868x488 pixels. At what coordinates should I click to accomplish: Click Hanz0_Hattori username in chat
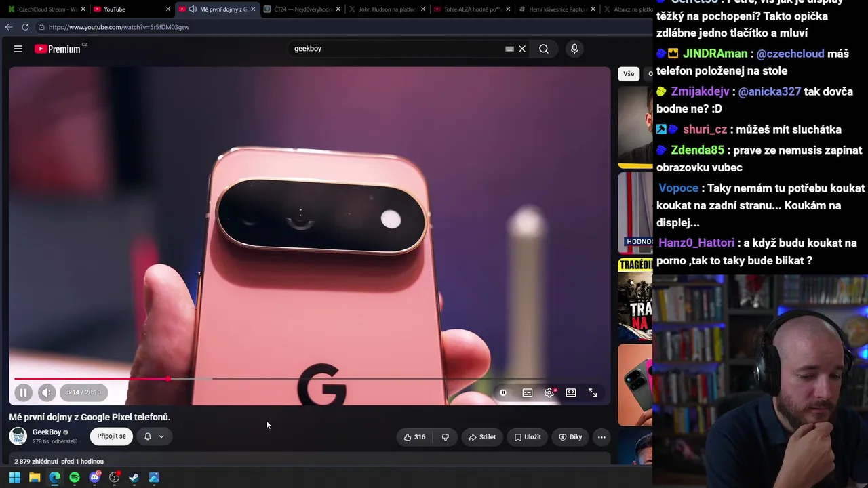pos(696,243)
